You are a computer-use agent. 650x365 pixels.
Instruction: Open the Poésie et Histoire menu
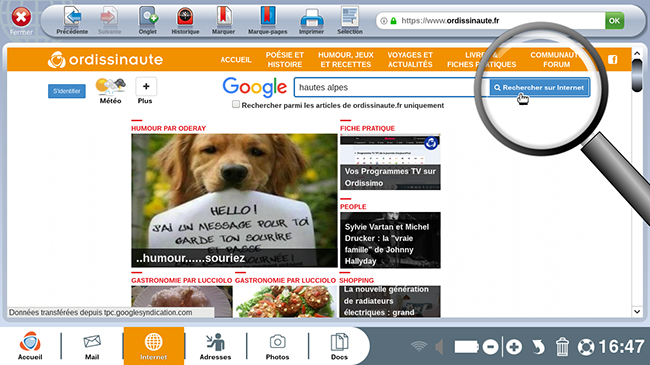[285, 60]
